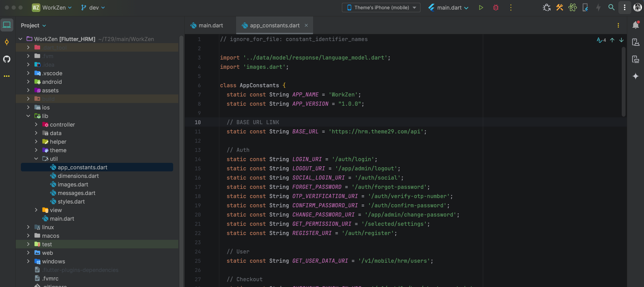The width and height of the screenshot is (644, 287).
Task: Expand the assets folder
Action: coord(28,90)
